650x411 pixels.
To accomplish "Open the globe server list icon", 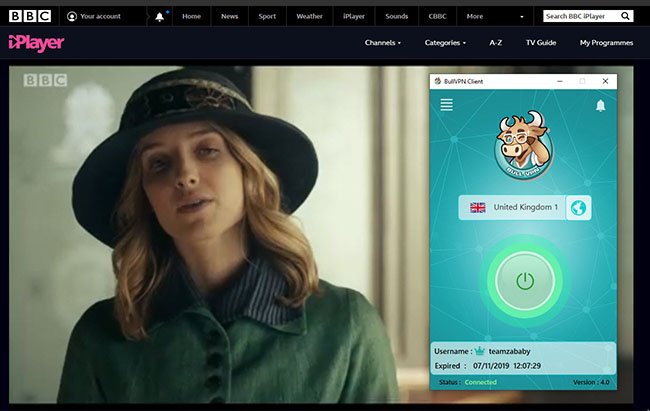I will 578,207.
